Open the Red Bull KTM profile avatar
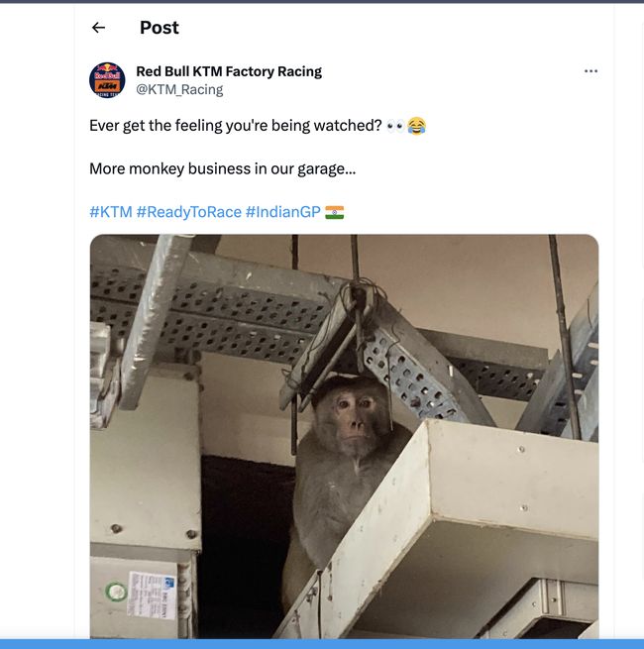This screenshot has width=644, height=649. pos(107,80)
